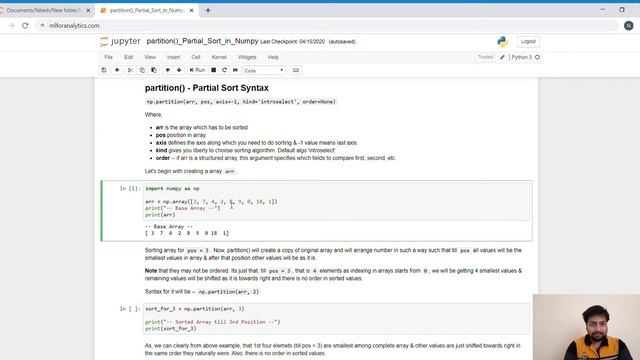Click the np.partition syntax code line

pyautogui.click(x=241, y=102)
